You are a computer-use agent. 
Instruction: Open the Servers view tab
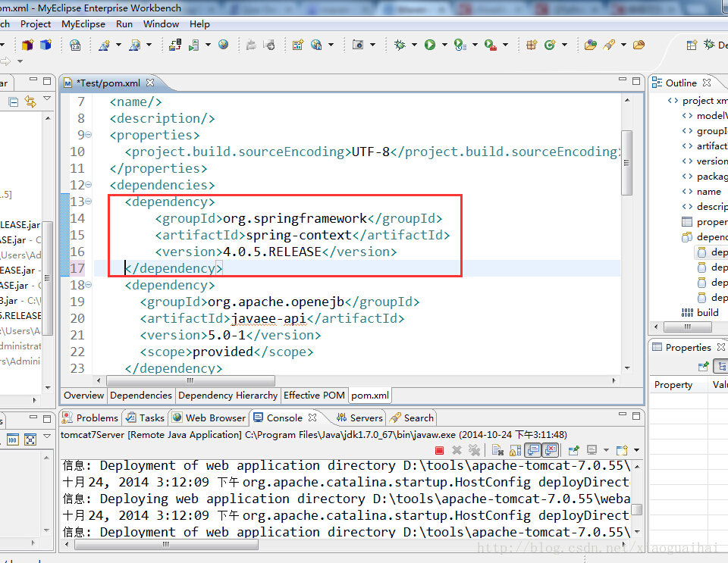(x=359, y=418)
